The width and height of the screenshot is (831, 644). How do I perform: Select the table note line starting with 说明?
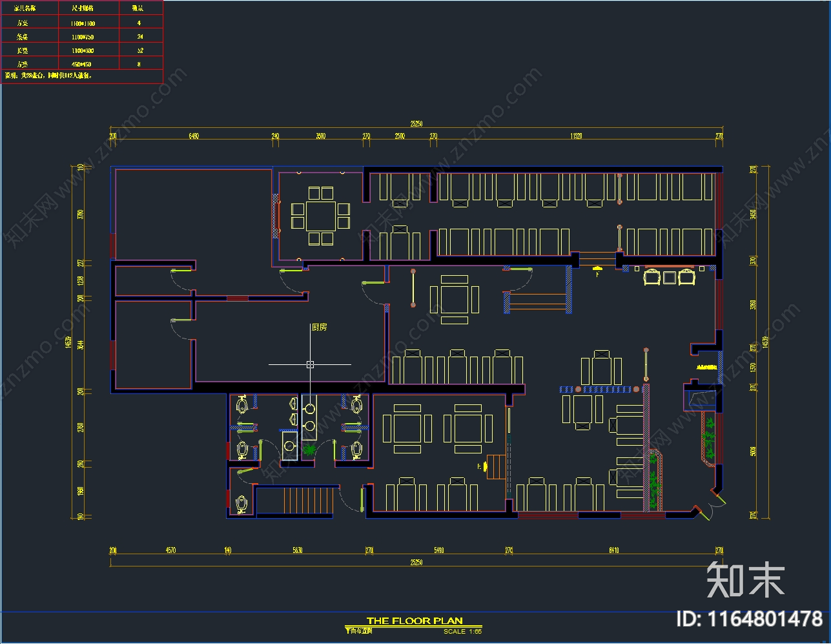49,76
